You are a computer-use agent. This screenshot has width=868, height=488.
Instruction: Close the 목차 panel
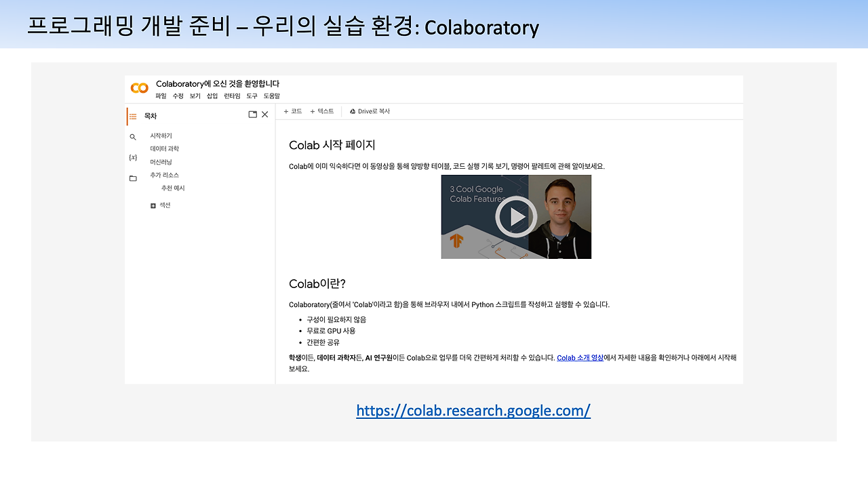(x=265, y=115)
